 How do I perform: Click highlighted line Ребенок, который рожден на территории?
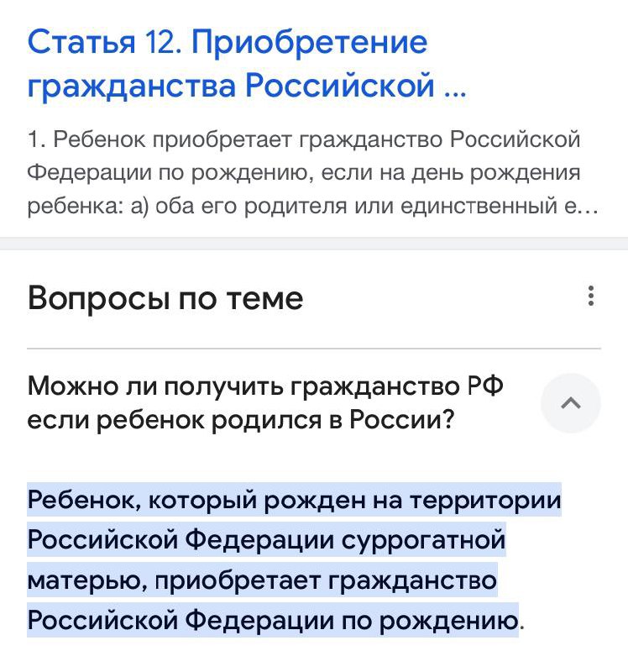click(294, 501)
